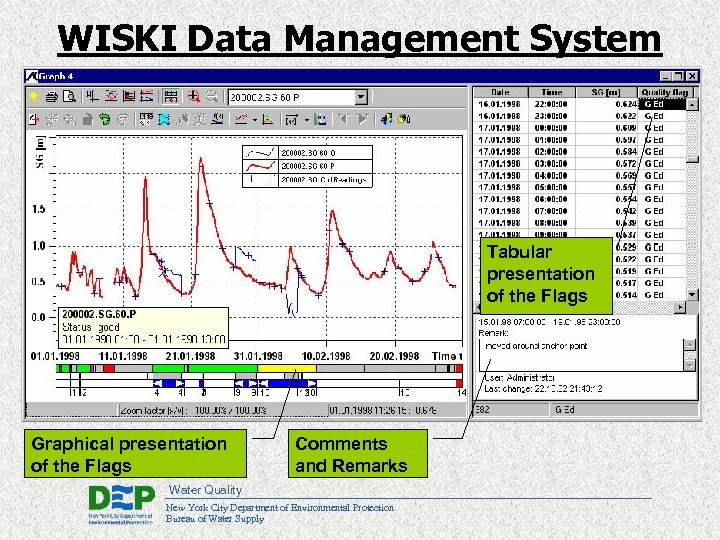Click the table vertical scrollbar thumb
The width and height of the screenshot is (720, 540).
click(x=692, y=160)
